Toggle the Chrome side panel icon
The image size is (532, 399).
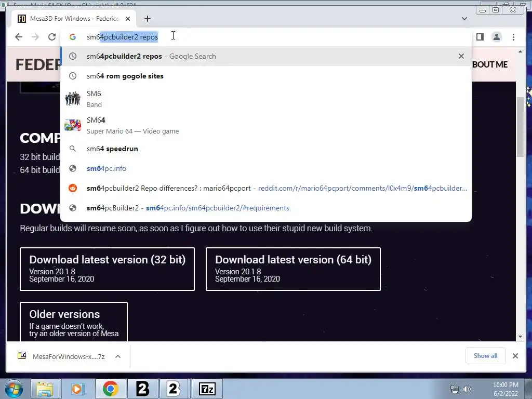point(480,37)
